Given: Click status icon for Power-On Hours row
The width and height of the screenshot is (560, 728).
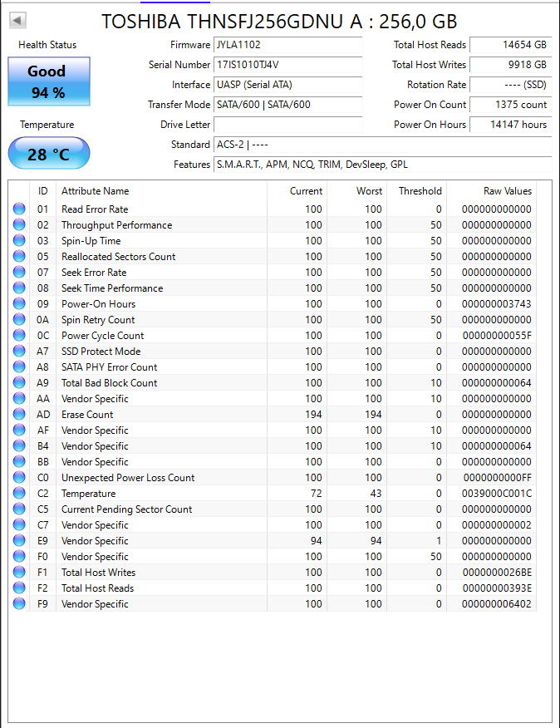Looking at the screenshot, I should pos(19,303).
